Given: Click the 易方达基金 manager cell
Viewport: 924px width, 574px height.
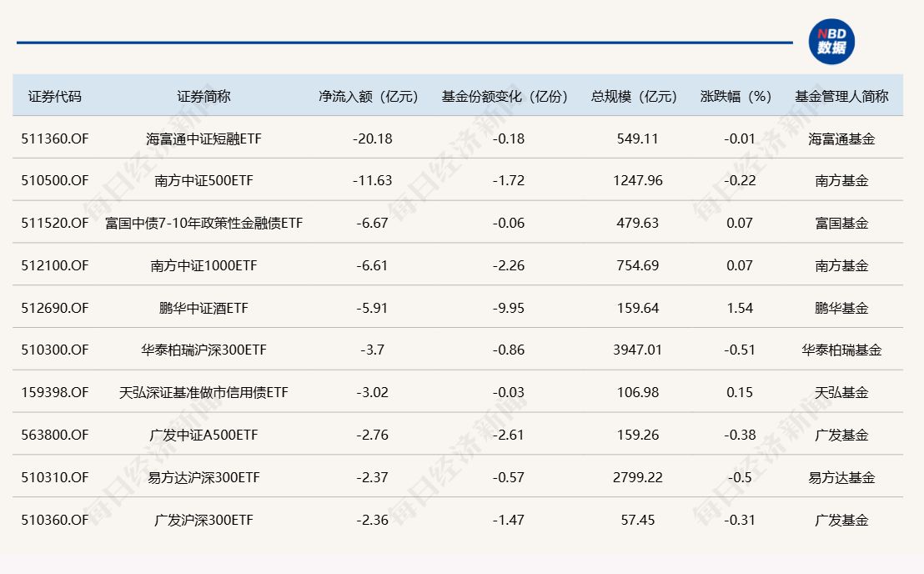Looking at the screenshot, I should point(841,477).
